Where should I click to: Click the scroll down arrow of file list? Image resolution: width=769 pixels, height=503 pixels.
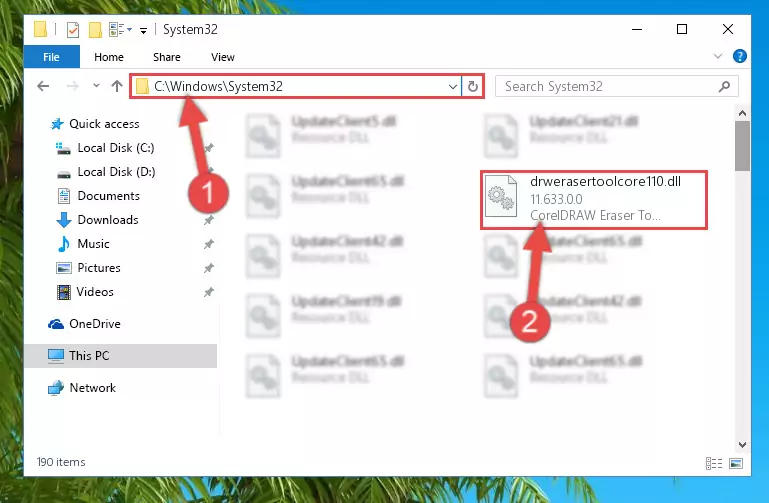(743, 445)
